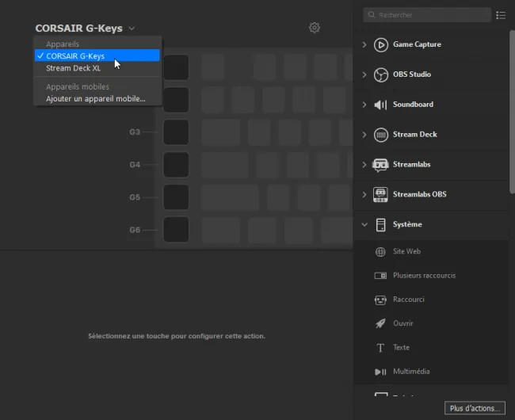515x420 pixels.
Task: Click the Soundboard speaker icon
Action: coord(380,105)
